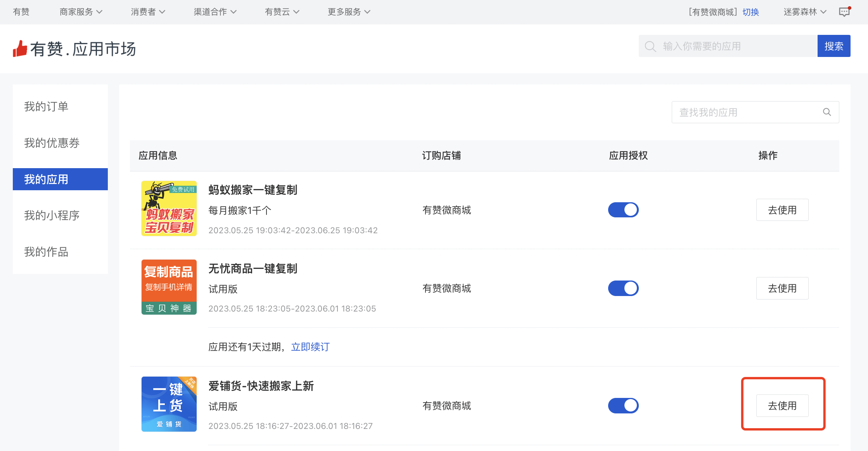Expand the 商家服务 dropdown menu
The image size is (868, 451).
pyautogui.click(x=81, y=12)
